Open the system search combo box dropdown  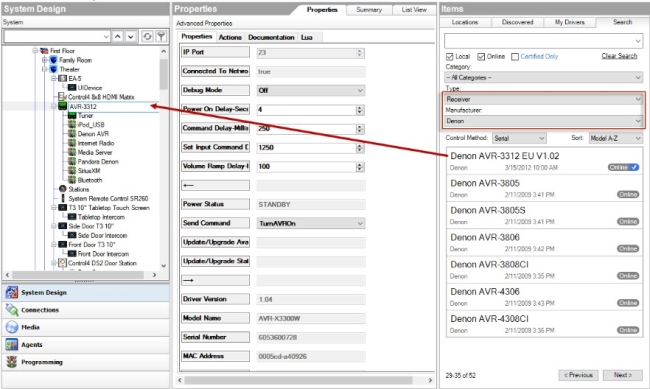[x=106, y=36]
